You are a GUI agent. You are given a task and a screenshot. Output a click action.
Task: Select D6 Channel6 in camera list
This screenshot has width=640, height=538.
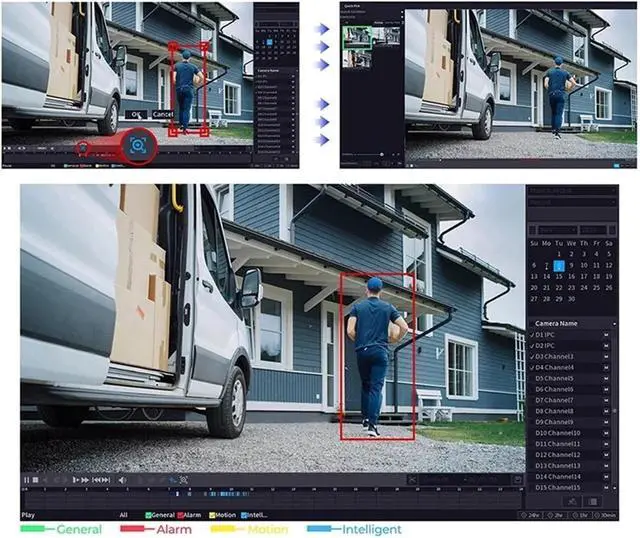click(x=554, y=389)
